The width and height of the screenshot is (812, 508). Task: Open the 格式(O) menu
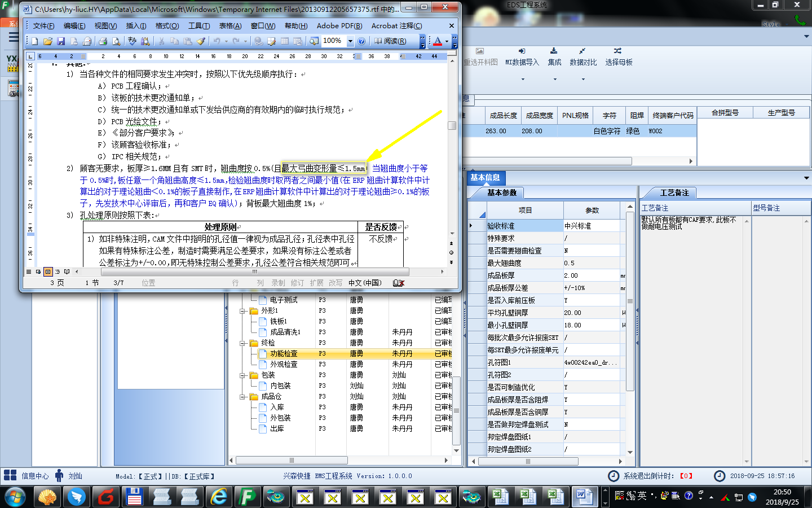pos(167,26)
